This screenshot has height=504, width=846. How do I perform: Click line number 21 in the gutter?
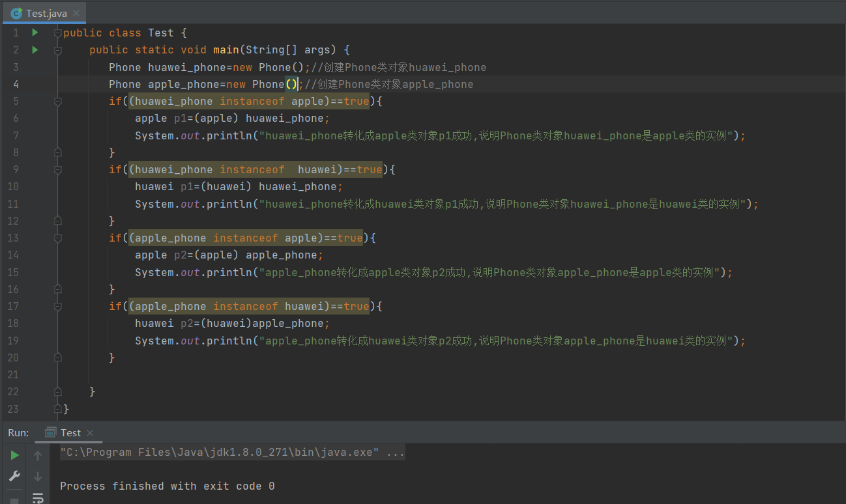pyautogui.click(x=13, y=374)
